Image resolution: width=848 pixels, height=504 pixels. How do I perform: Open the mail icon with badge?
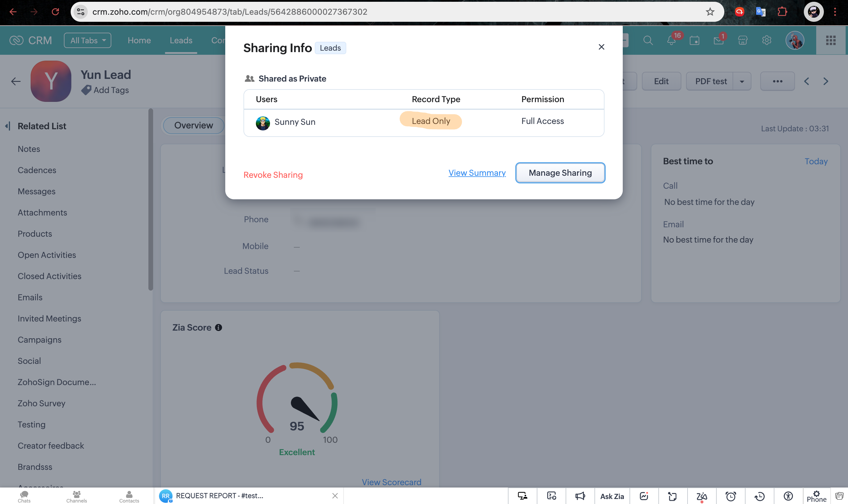tap(718, 41)
